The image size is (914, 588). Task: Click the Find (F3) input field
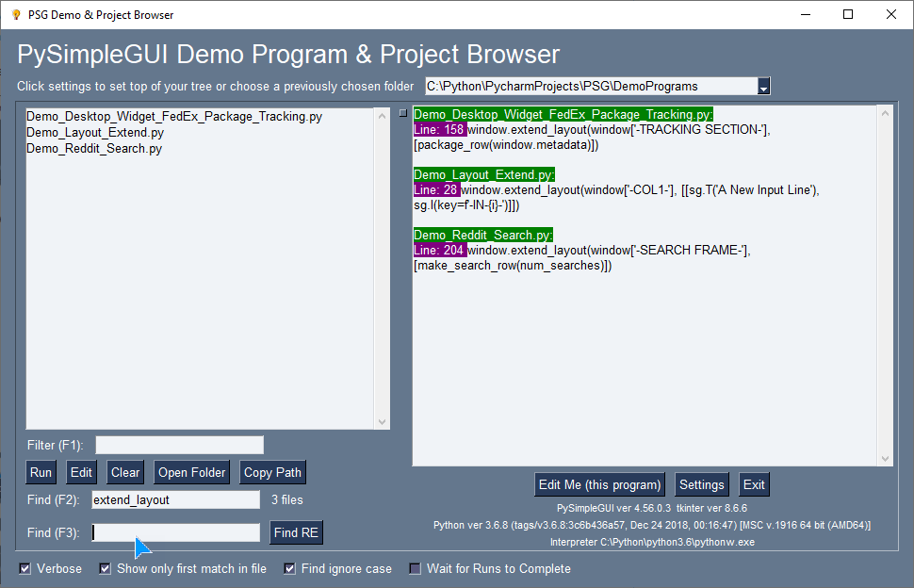pos(174,532)
